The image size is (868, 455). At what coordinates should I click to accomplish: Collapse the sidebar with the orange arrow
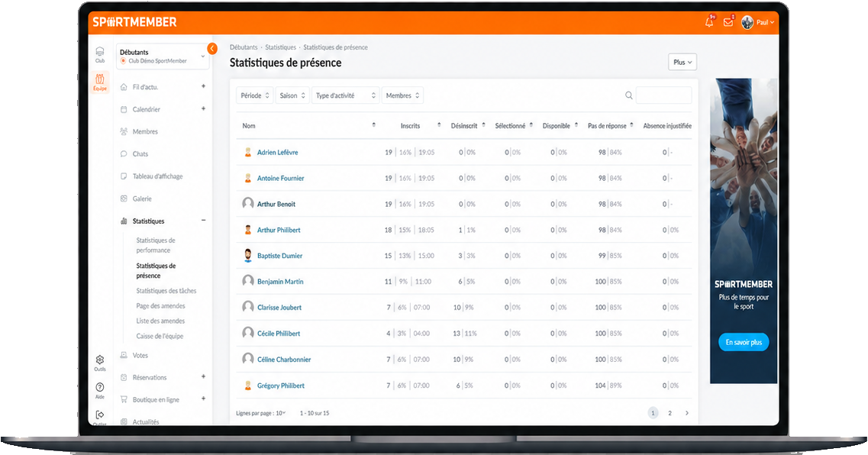(212, 49)
